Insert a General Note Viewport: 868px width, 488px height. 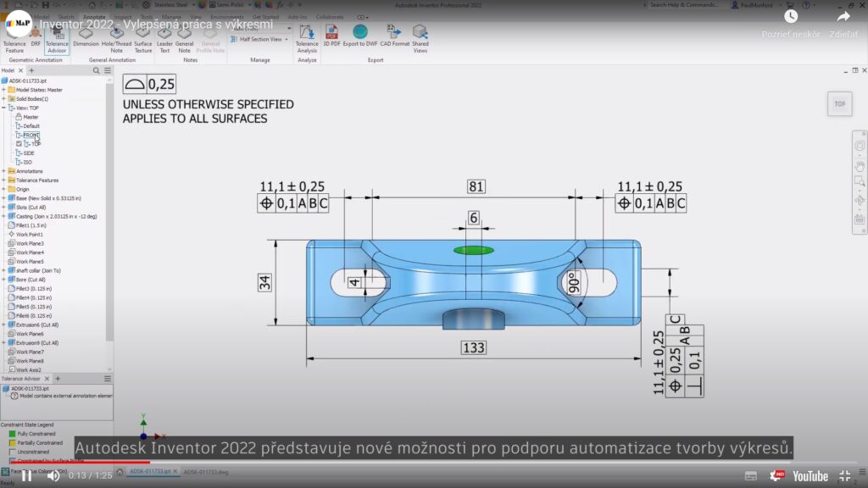click(184, 40)
